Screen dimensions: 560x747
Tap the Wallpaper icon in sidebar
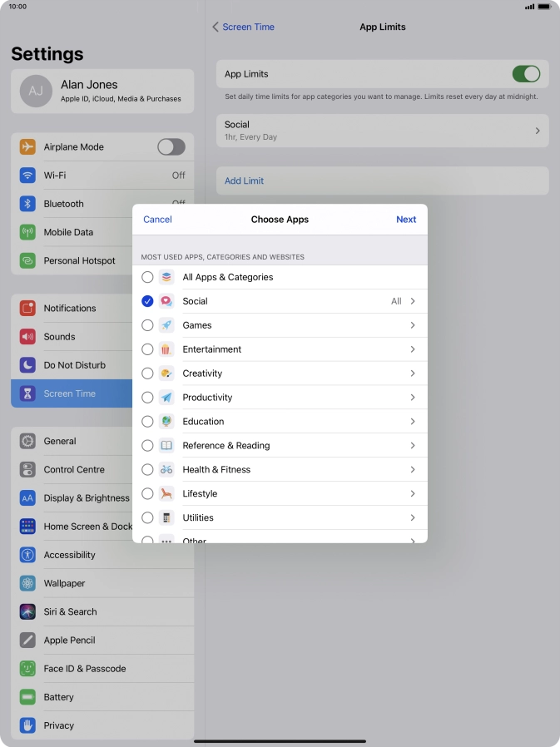click(x=28, y=583)
